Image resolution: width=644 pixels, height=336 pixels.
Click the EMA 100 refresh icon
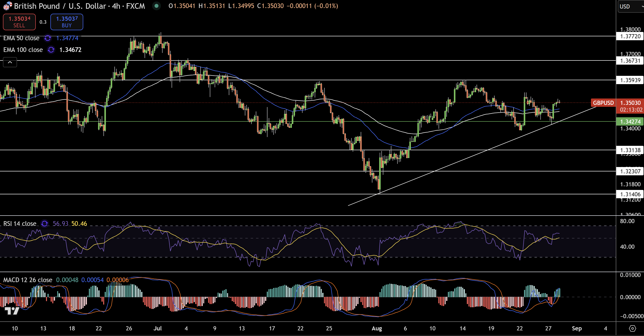click(x=51, y=49)
